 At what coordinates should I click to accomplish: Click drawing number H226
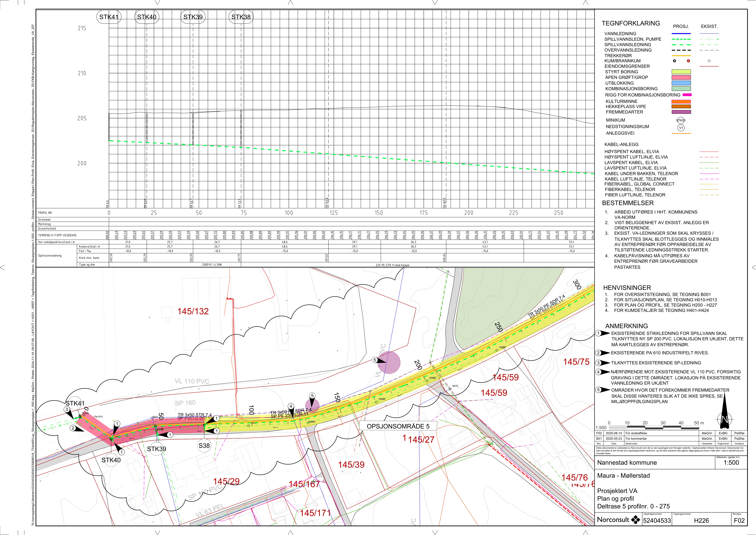point(701,521)
